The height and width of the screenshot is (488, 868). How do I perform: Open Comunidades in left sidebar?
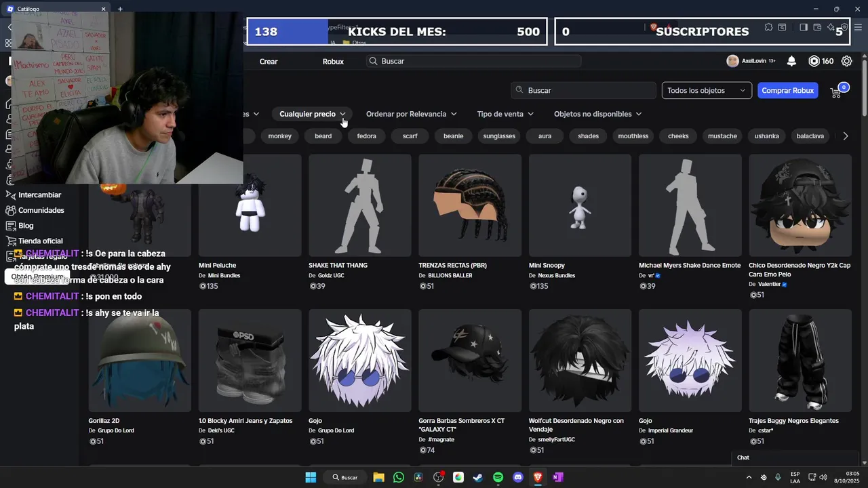click(x=41, y=210)
